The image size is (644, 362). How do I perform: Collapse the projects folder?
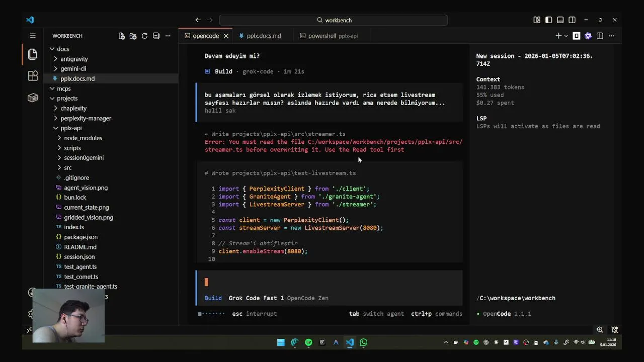[67, 98]
